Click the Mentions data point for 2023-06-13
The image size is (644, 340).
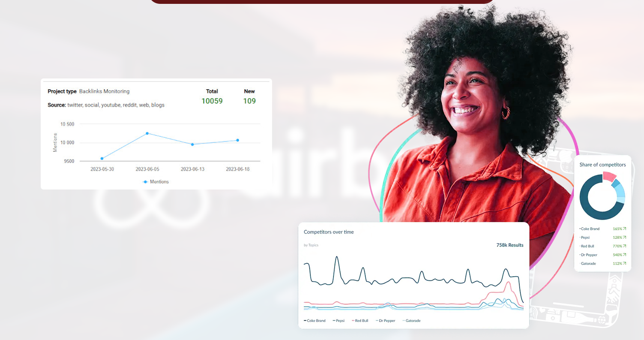(x=192, y=144)
